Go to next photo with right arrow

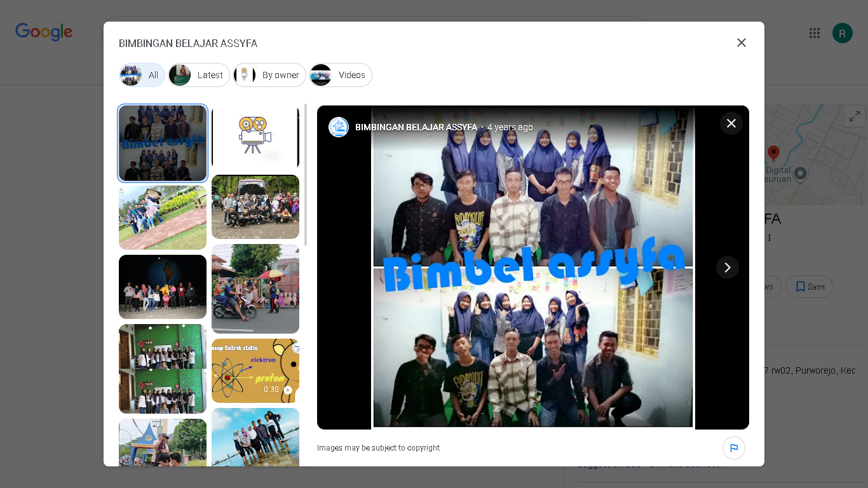coord(727,268)
